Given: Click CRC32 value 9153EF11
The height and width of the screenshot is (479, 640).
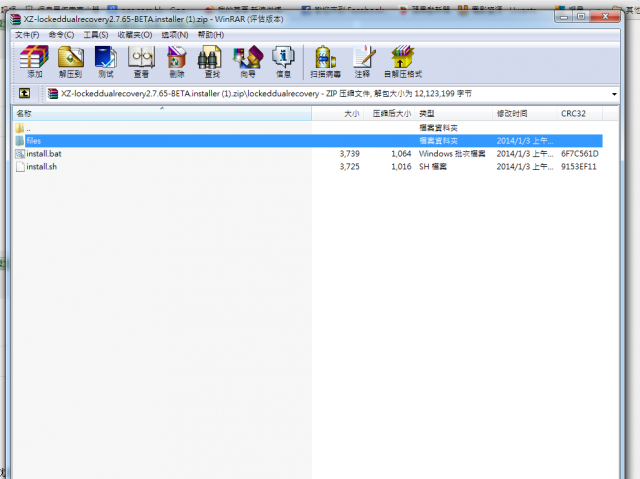Looking at the screenshot, I should click(x=578, y=166).
